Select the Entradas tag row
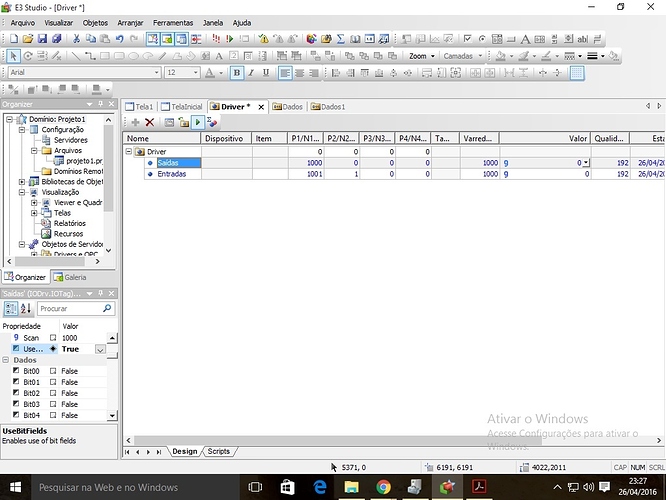The width and height of the screenshot is (666, 500). click(x=172, y=174)
